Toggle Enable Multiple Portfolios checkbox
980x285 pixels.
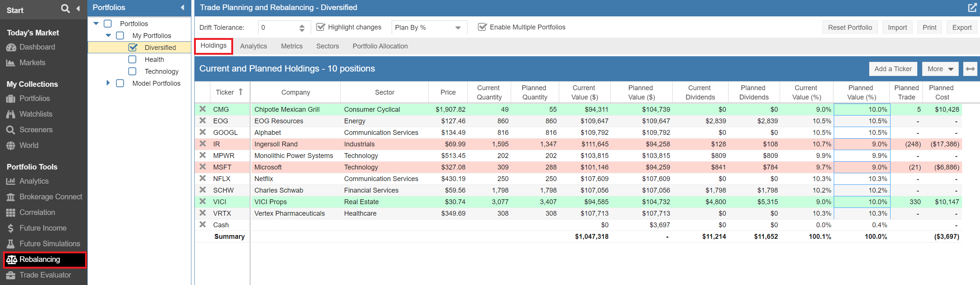pos(482,27)
